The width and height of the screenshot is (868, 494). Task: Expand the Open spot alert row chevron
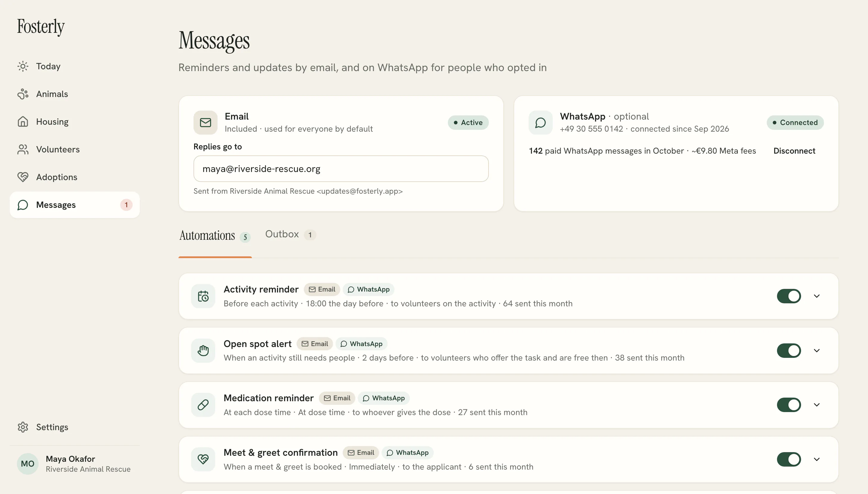pos(817,351)
